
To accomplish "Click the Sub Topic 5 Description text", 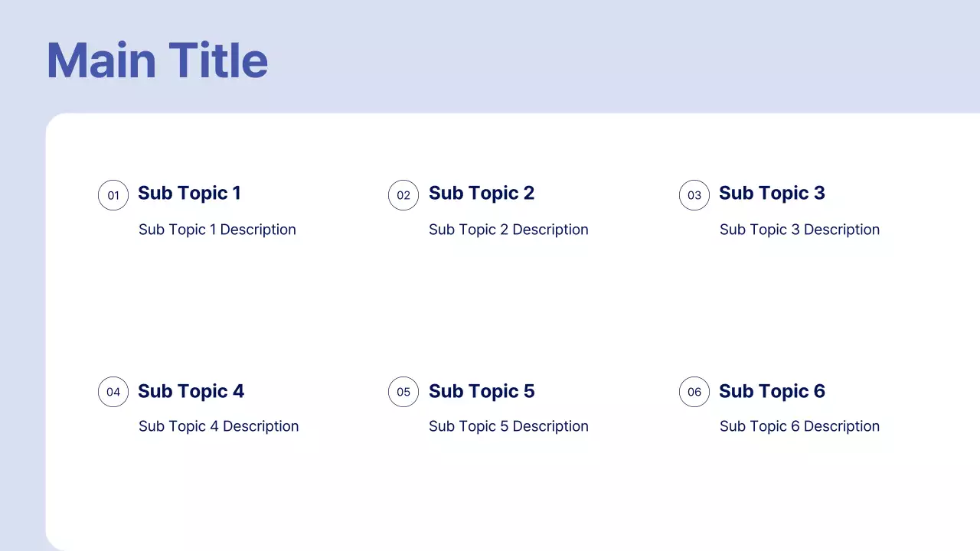I will click(x=508, y=426).
